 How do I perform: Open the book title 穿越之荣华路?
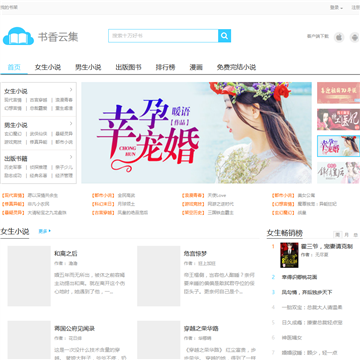click(x=201, y=329)
